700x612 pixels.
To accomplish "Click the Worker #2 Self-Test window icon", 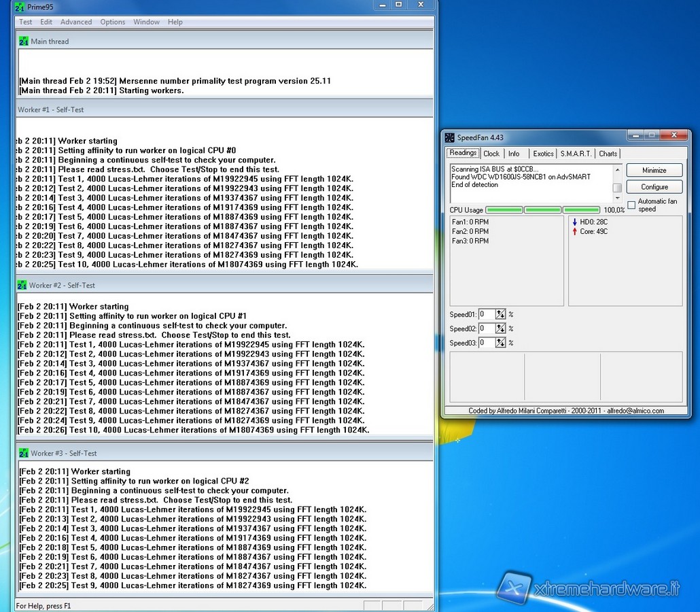I will (22, 286).
